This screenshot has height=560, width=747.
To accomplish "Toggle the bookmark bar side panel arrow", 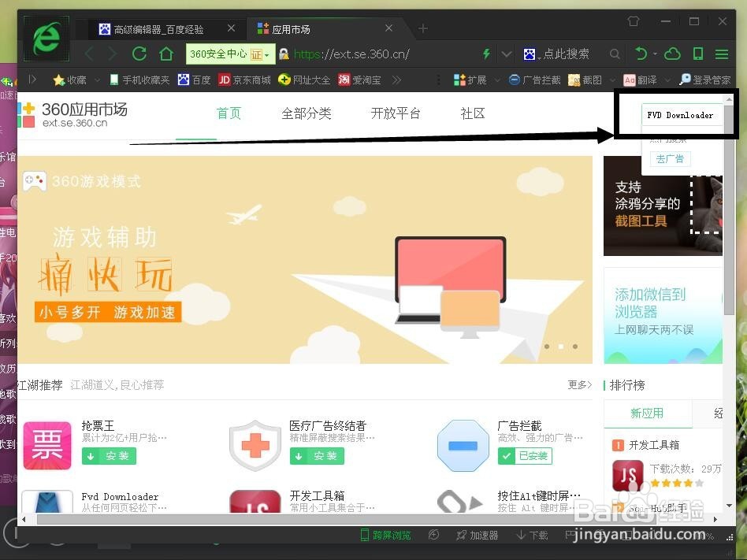I will click(x=32, y=79).
